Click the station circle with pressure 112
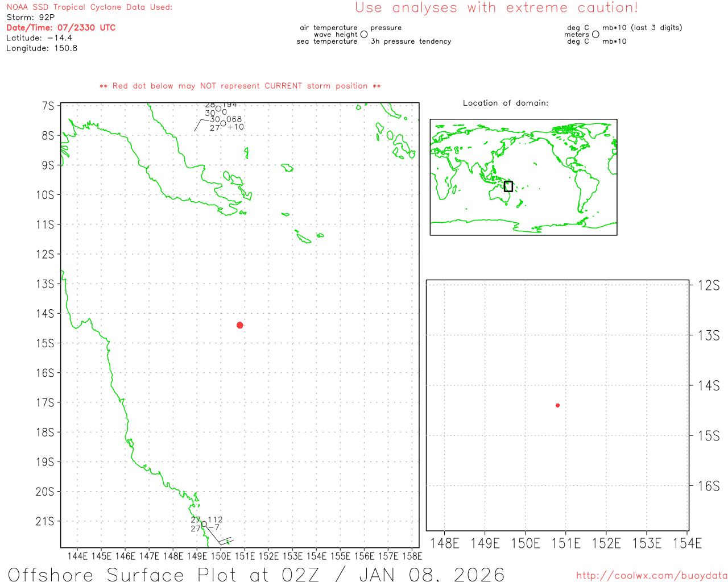Screen dimensions: 728x582 coord(204,524)
